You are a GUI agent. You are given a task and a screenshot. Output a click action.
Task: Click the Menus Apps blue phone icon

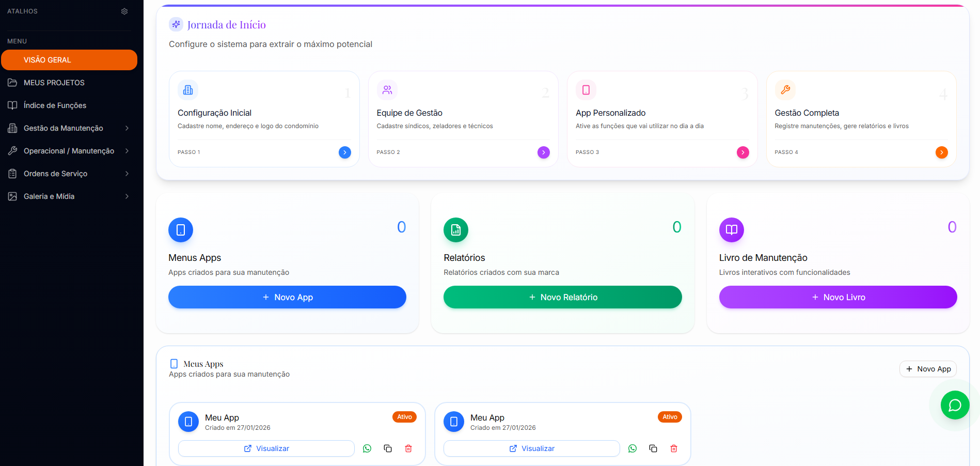181,230
